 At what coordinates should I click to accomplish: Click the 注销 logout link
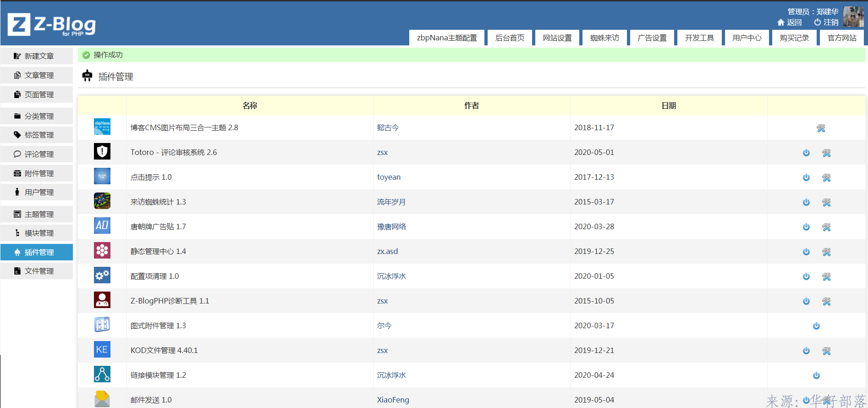(x=826, y=22)
